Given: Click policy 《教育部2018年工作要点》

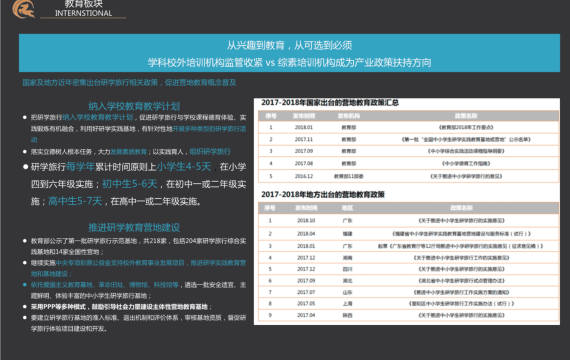Looking at the screenshot, I should [466, 127].
